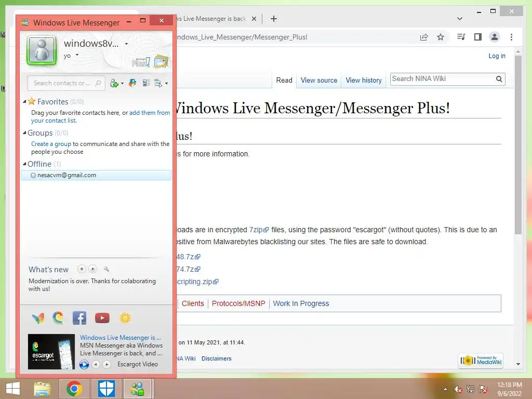Select contact nesacvm@gmail.com
This screenshot has width=532, height=399.
click(x=96, y=175)
